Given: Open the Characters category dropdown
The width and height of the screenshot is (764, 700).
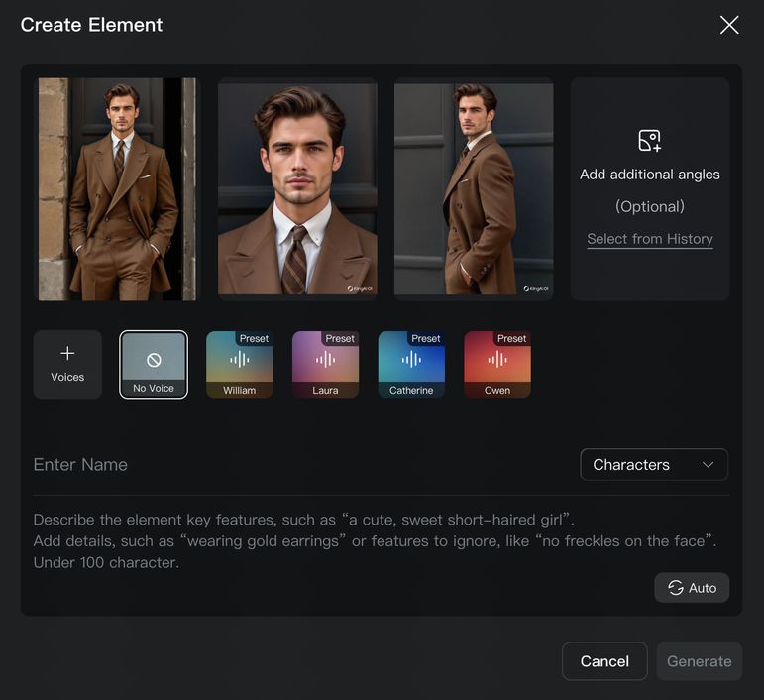Looking at the screenshot, I should (x=653, y=464).
